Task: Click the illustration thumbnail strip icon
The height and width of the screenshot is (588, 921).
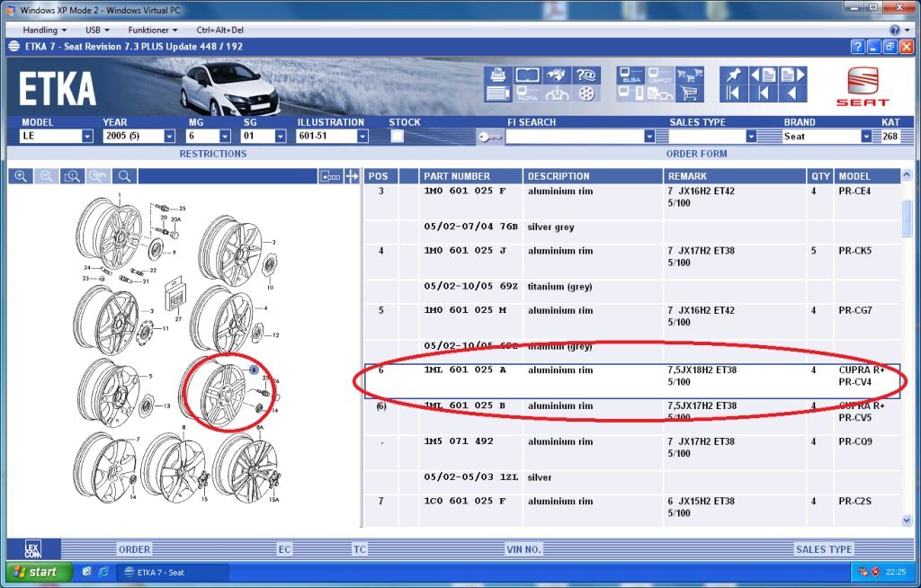Action: [x=331, y=176]
